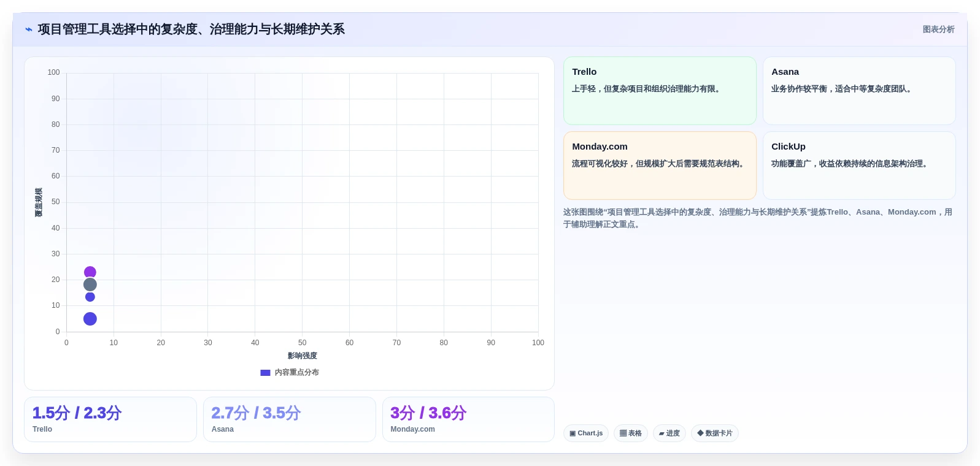Viewport: 980px width, 466px height.
Task: Click the Asana 2.7分 / 3.5分 score card
Action: 290,419
